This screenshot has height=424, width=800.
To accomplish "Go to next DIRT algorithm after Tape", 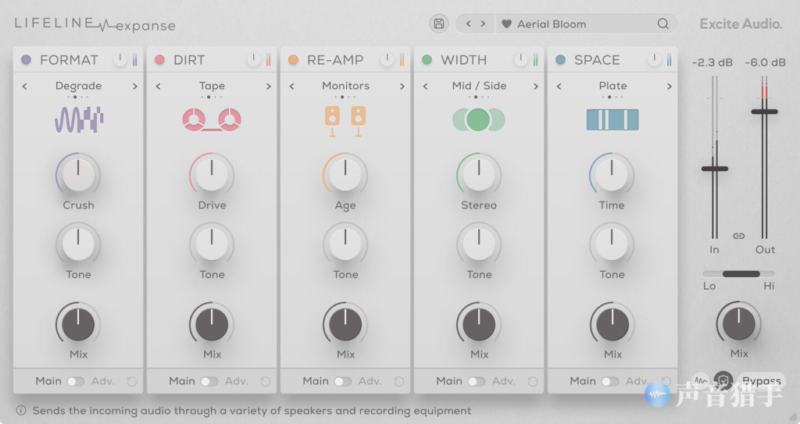I will (x=268, y=86).
